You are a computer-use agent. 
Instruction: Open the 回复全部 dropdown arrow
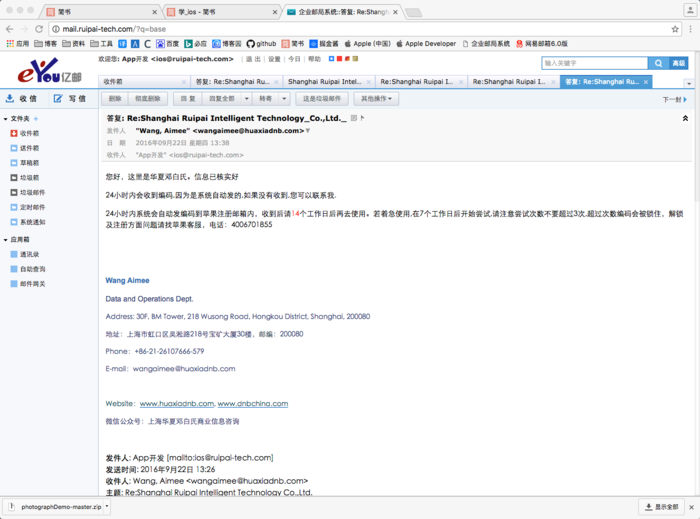[x=246, y=99]
